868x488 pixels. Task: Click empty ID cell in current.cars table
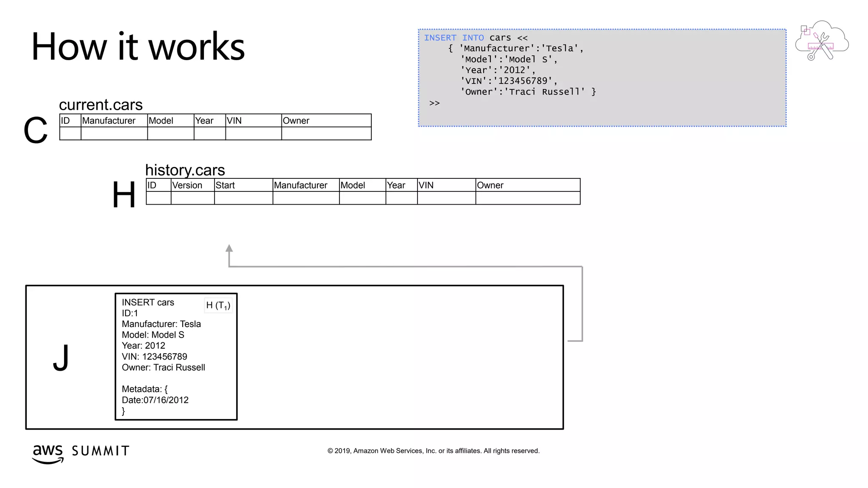[70, 133]
